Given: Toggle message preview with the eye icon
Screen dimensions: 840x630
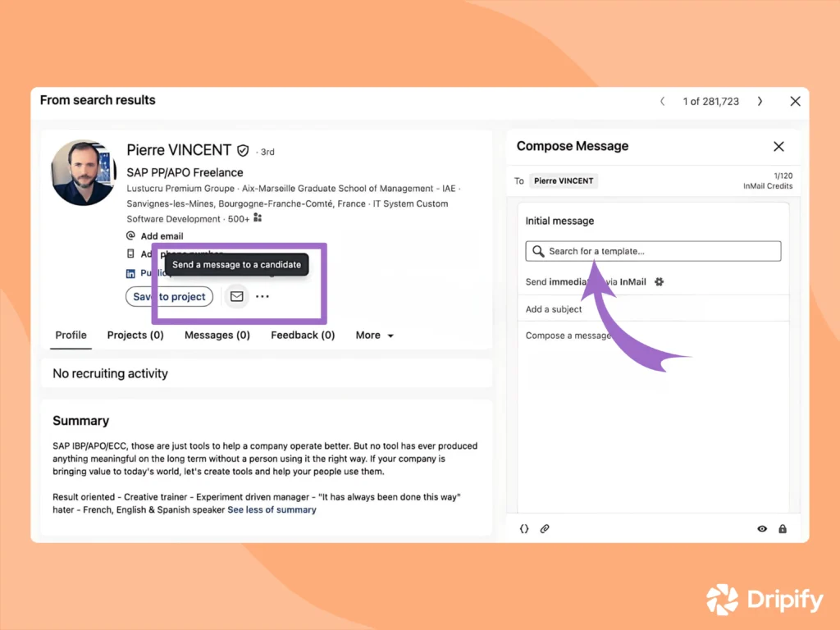Looking at the screenshot, I should pos(761,528).
